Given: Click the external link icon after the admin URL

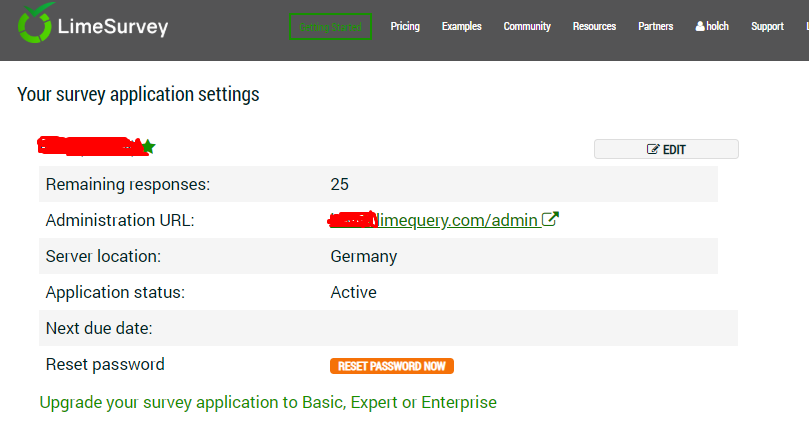Looking at the screenshot, I should pos(550,220).
